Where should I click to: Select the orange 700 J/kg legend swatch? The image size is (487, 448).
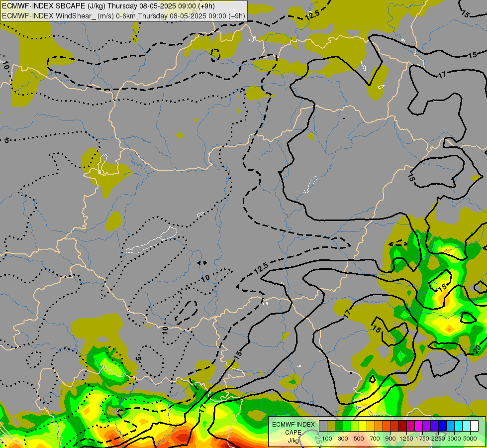[379, 426]
